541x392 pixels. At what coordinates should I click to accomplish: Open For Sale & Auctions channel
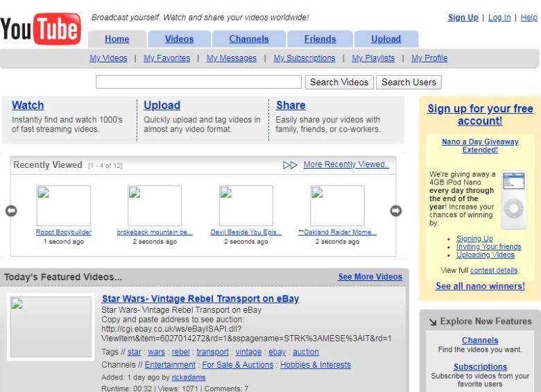[x=238, y=365]
